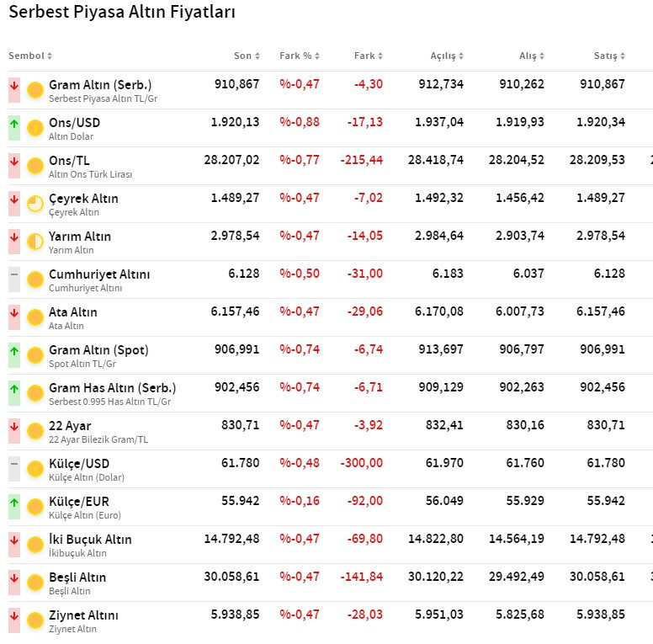653x644 pixels.
Task: Click the Ziynet Altını coin icon
Action: (x=35, y=621)
